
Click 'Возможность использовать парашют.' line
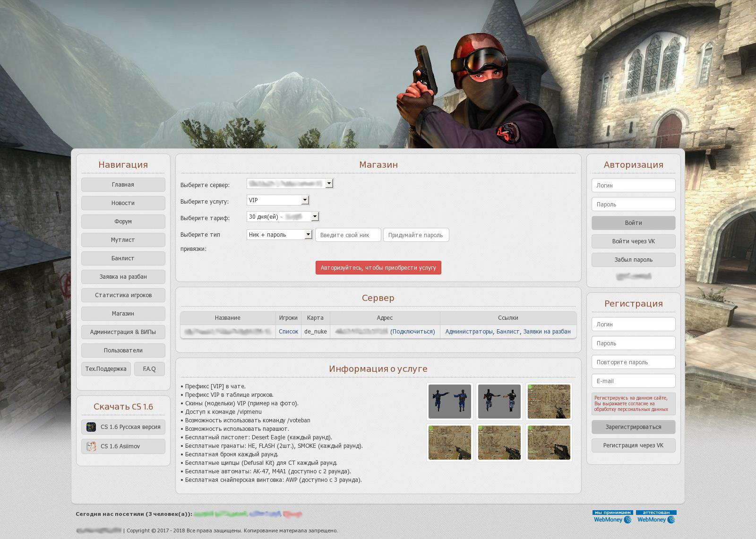235,429
